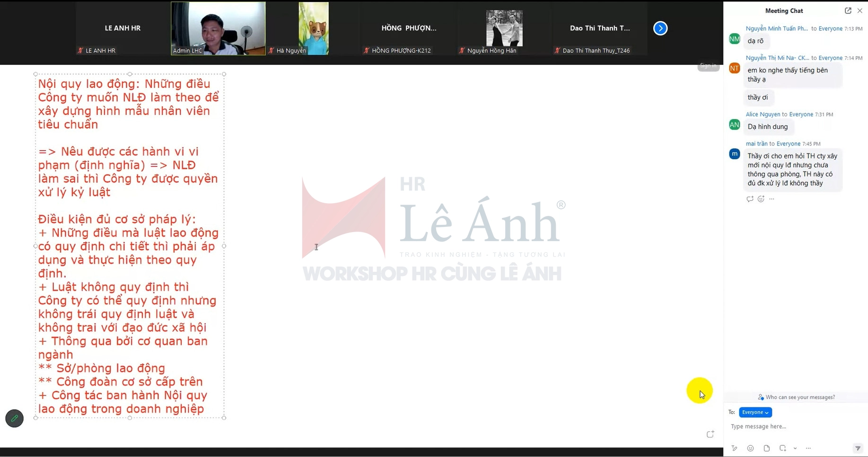The height and width of the screenshot is (457, 868).
Task: Open the text formatting tool in chat
Action: click(x=734, y=448)
